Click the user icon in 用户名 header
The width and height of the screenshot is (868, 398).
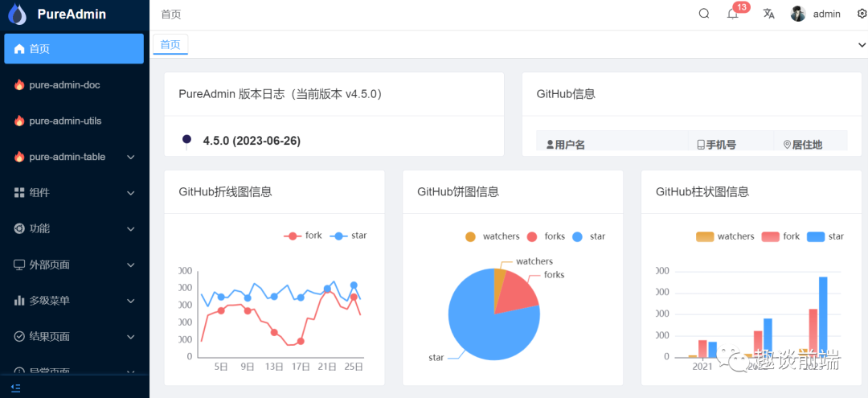550,145
